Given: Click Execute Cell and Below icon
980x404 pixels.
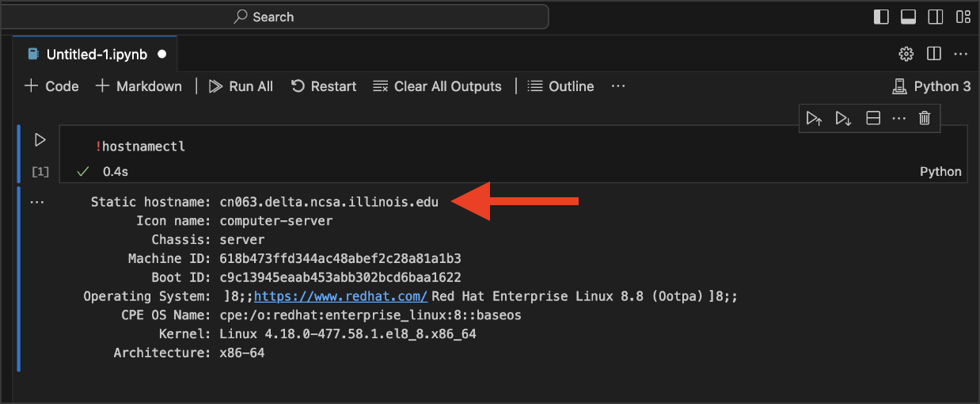Looking at the screenshot, I should (843, 118).
